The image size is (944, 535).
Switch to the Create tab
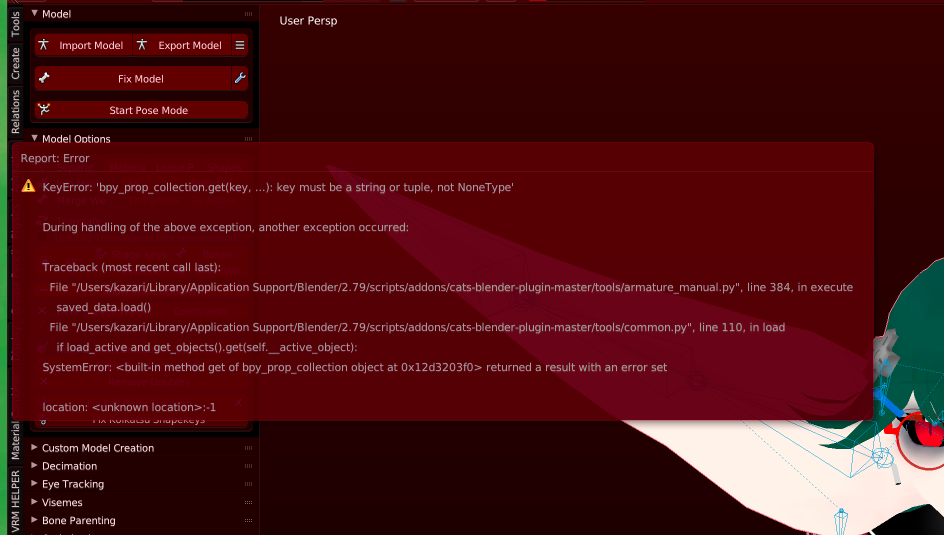click(x=15, y=64)
